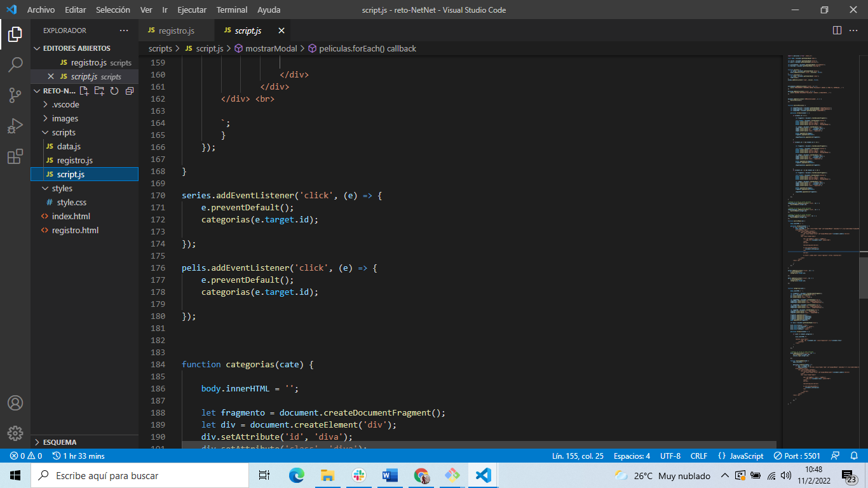The width and height of the screenshot is (868, 488).
Task: Click the feedback icon in status bar
Action: (836, 456)
